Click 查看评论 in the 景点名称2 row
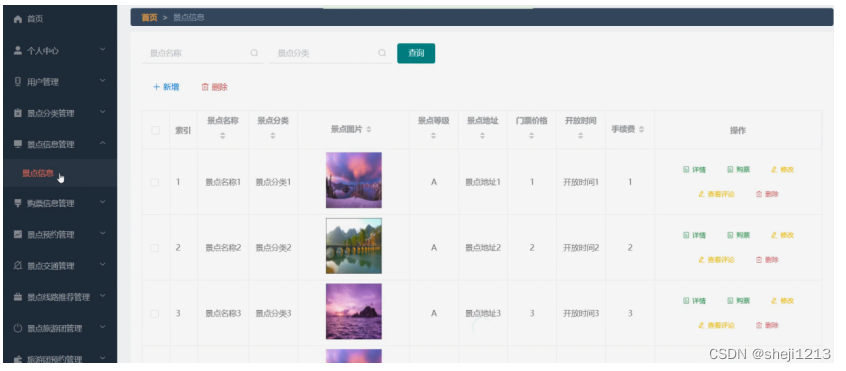Viewport: 846px width, 371px height. pyautogui.click(x=717, y=260)
